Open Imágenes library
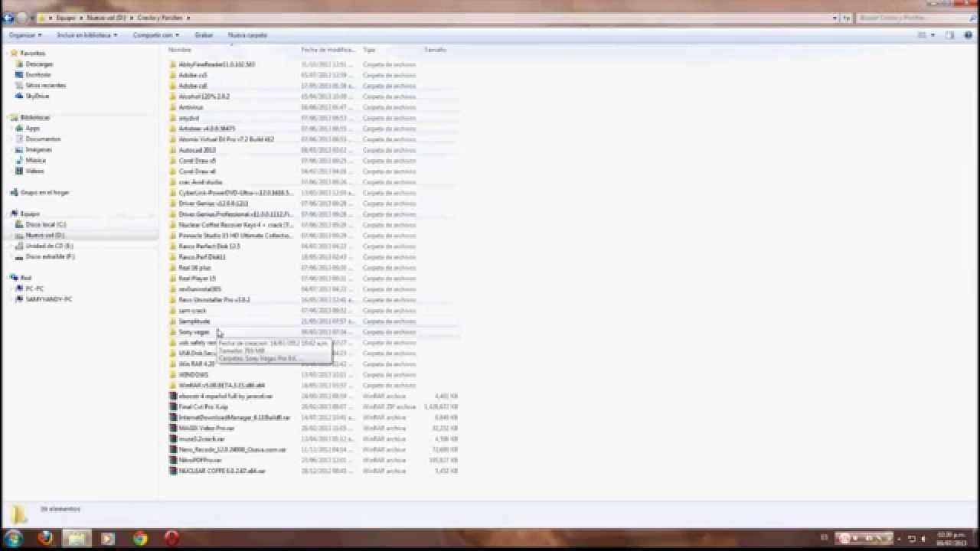Screen dimensions: 980x551 tap(38, 150)
